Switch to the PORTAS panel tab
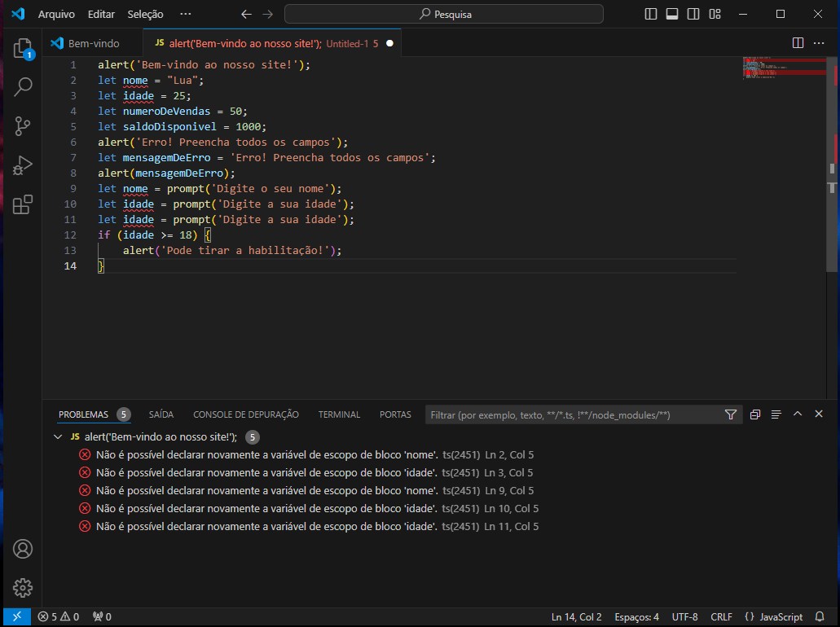The image size is (840, 627). (x=395, y=414)
